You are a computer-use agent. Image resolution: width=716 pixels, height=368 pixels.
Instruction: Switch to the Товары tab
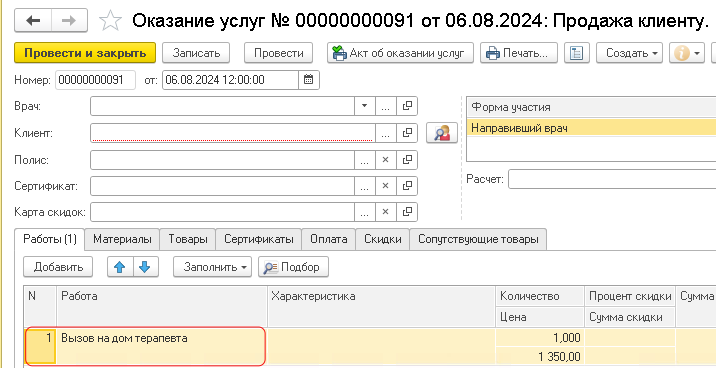click(188, 239)
